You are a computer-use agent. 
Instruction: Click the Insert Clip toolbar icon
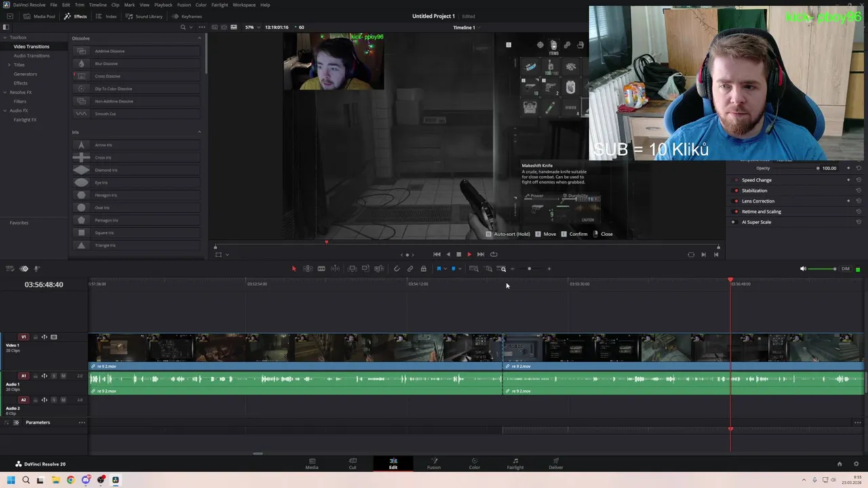[x=352, y=268]
